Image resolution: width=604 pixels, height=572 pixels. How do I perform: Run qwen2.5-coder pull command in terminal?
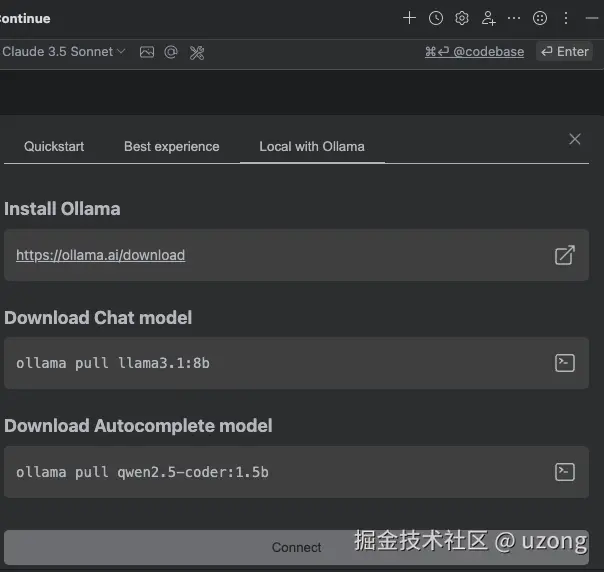(x=565, y=472)
